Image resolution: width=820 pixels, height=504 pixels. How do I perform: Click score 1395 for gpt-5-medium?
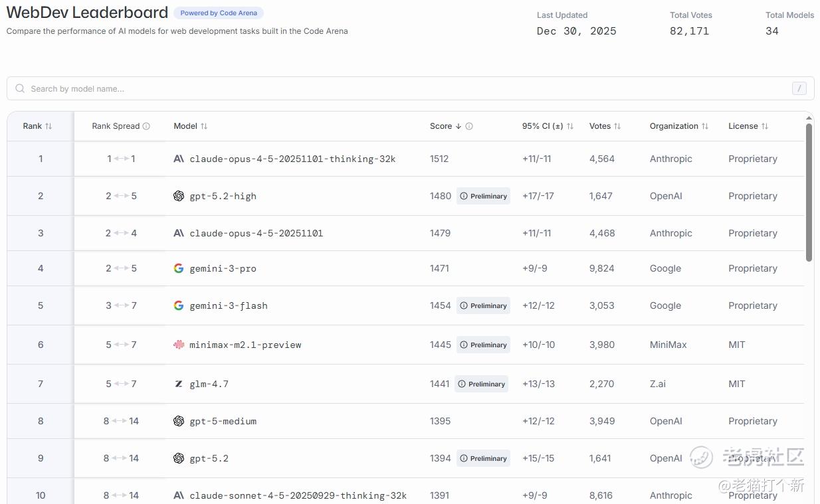(440, 421)
